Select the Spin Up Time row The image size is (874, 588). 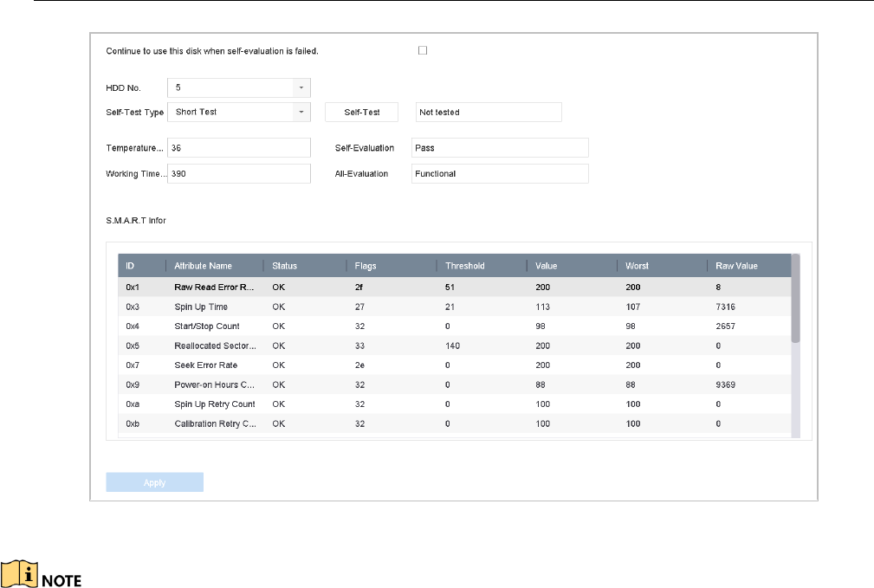454,307
